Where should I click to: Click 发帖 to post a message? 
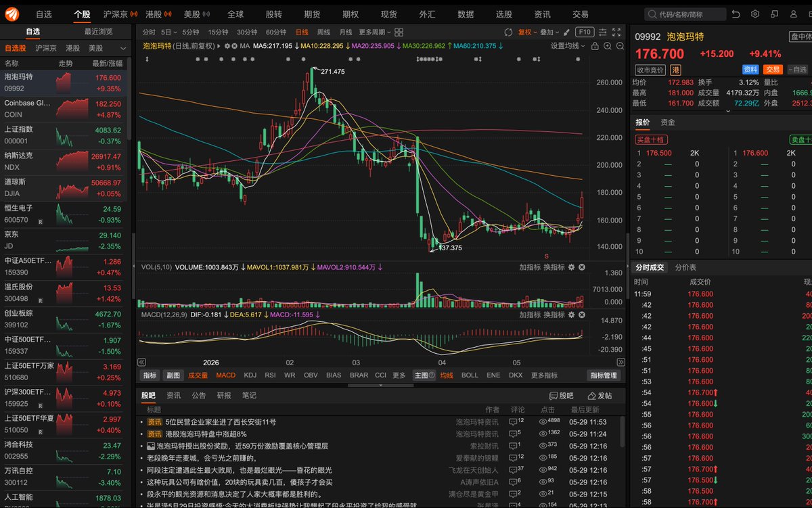click(600, 395)
